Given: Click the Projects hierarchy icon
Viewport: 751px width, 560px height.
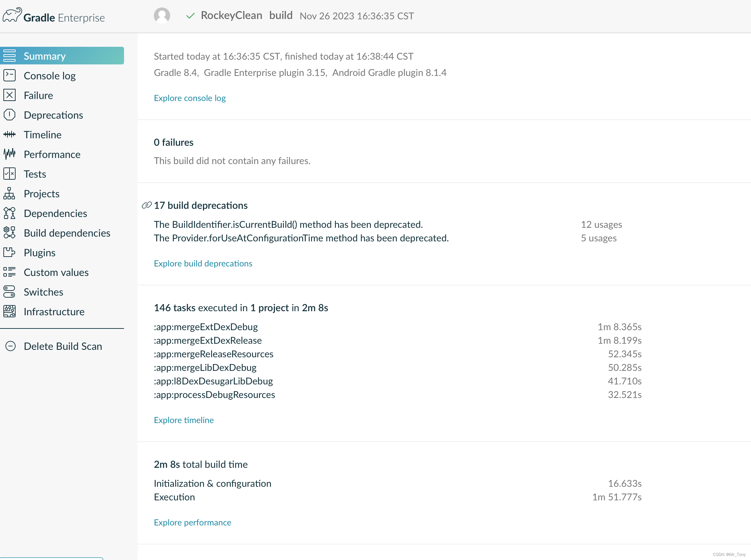Looking at the screenshot, I should [x=9, y=194].
